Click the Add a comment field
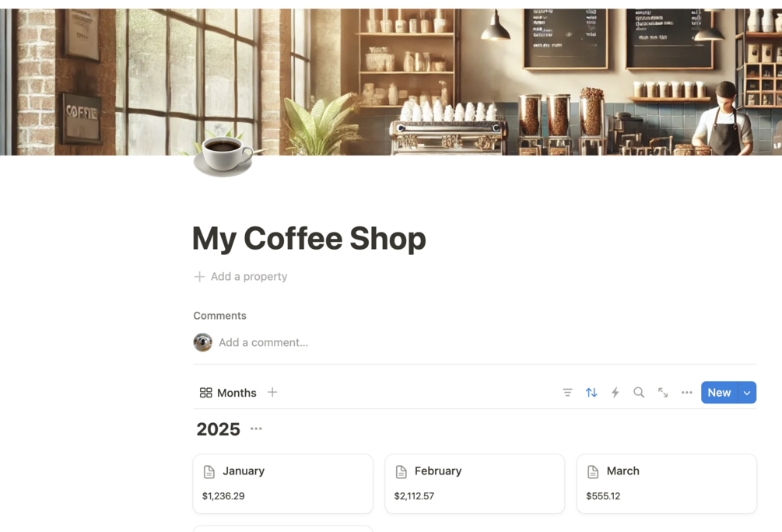 [487, 342]
